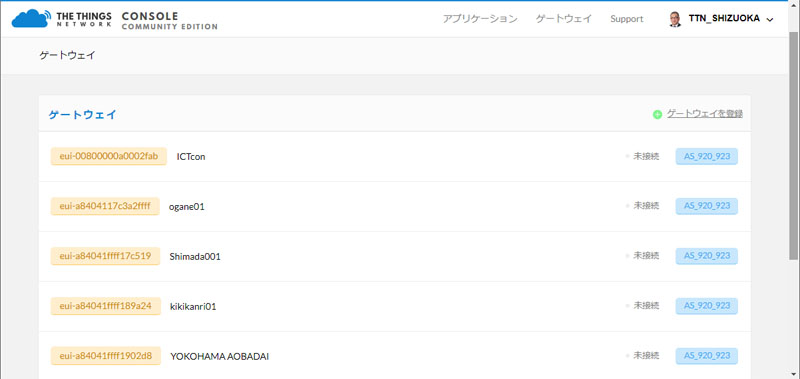Click eui-a84041ffff1902d8 gateway ID badge
This screenshot has width=800, height=379.
106,356
